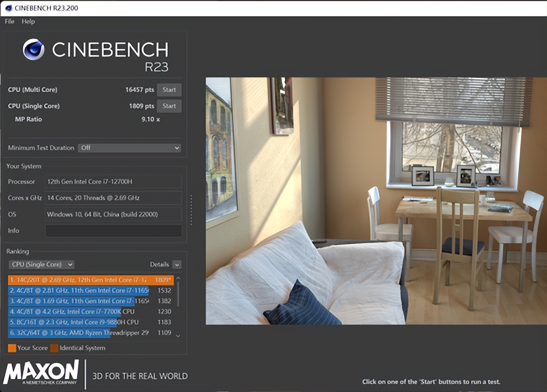Open the Help menu
Screen dimensions: 547x392
pyautogui.click(x=28, y=21)
